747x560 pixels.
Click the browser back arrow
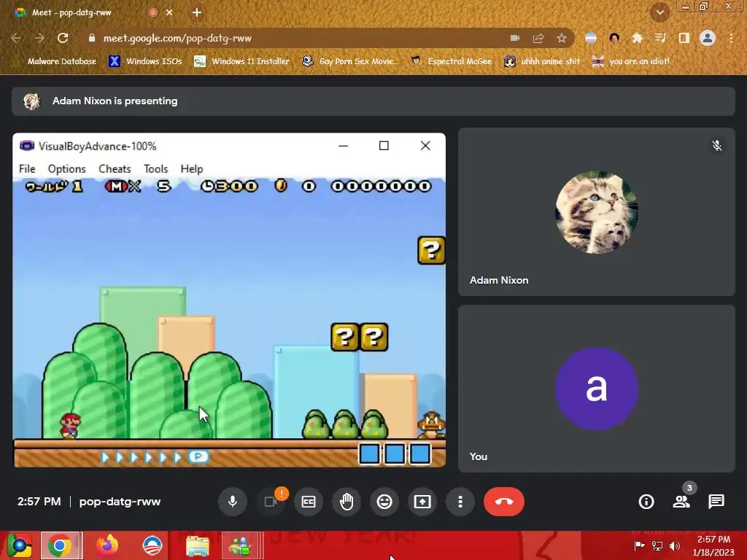[16, 38]
